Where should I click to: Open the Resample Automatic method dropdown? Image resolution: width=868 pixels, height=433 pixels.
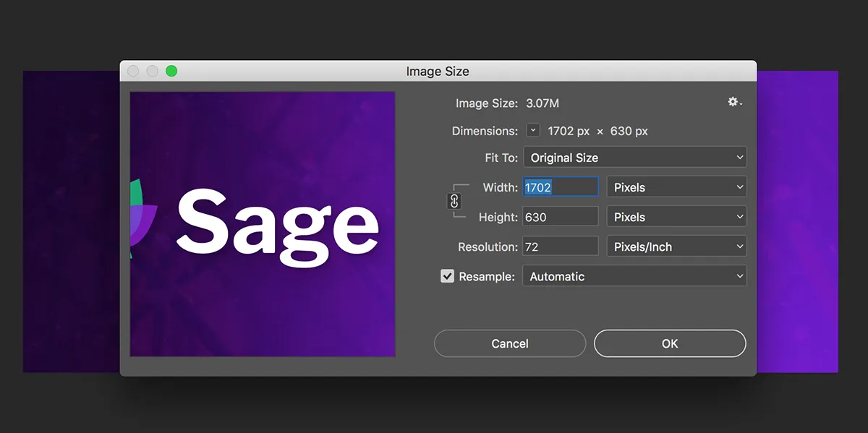tap(634, 276)
